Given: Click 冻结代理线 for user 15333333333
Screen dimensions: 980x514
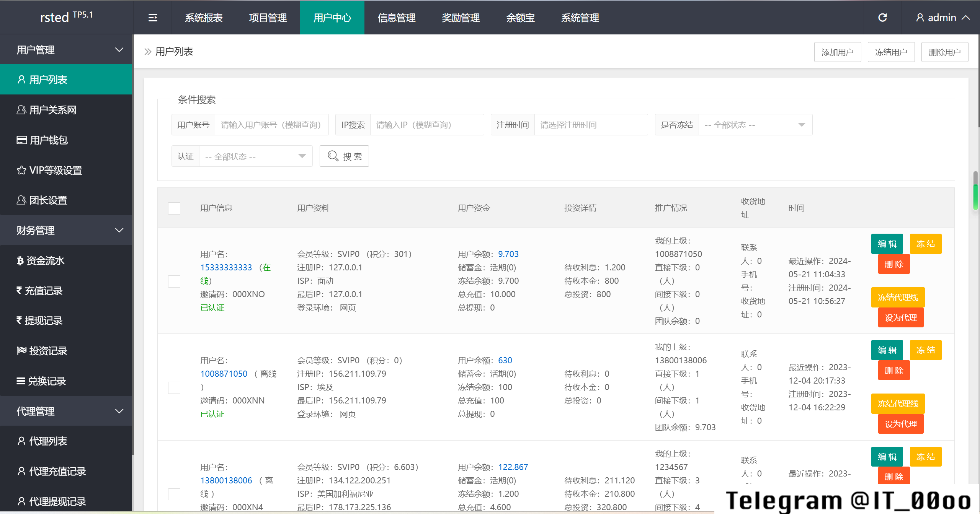Looking at the screenshot, I should pyautogui.click(x=898, y=297).
